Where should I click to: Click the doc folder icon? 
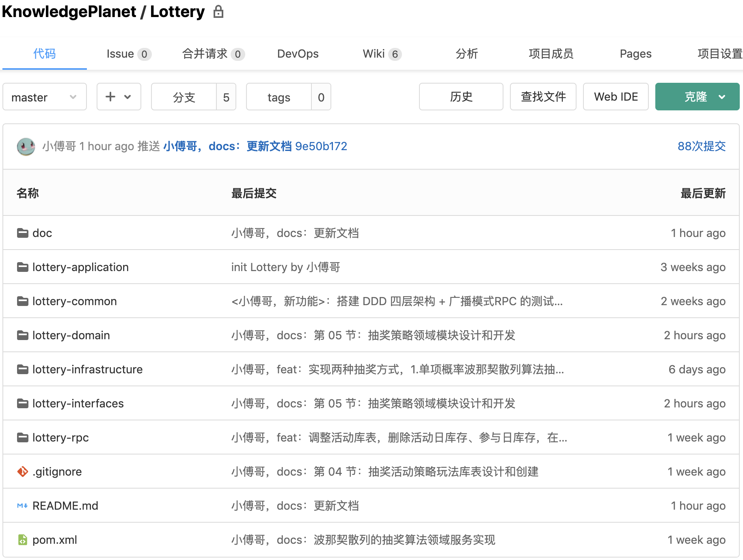pyautogui.click(x=23, y=233)
